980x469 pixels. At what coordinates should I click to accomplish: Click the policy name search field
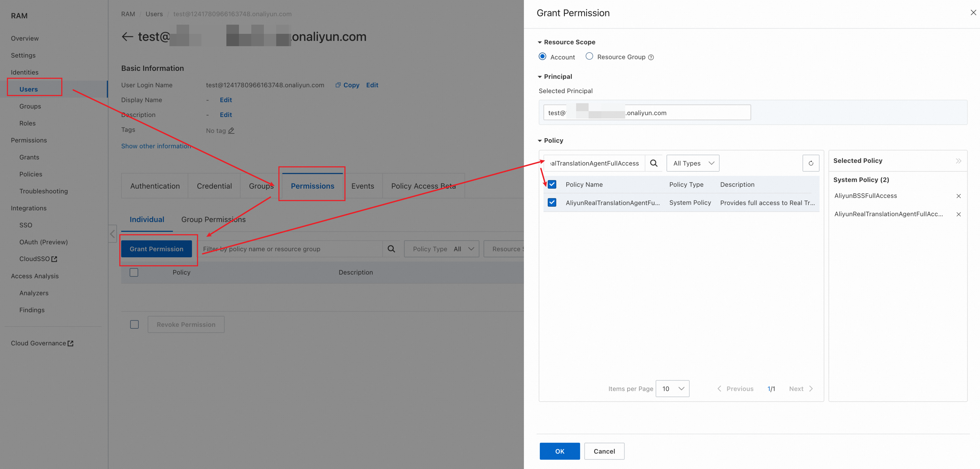(594, 163)
